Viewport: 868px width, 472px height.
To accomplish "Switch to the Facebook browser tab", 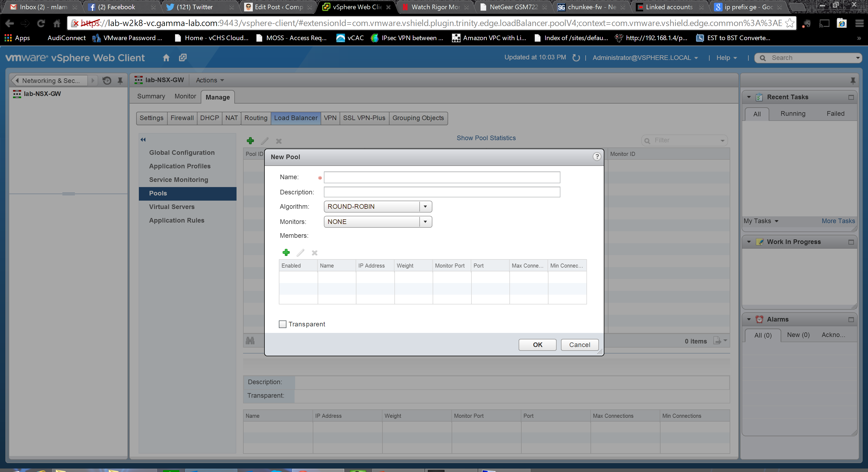I will pyautogui.click(x=117, y=7).
